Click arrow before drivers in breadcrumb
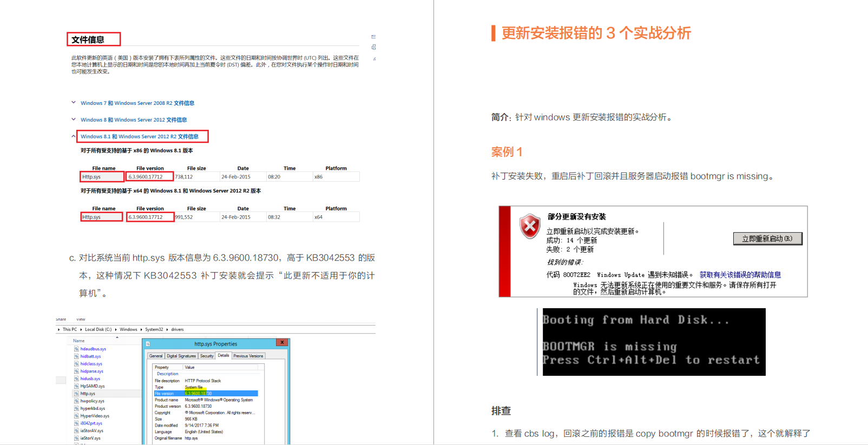This screenshot has height=445, width=868. (167, 329)
